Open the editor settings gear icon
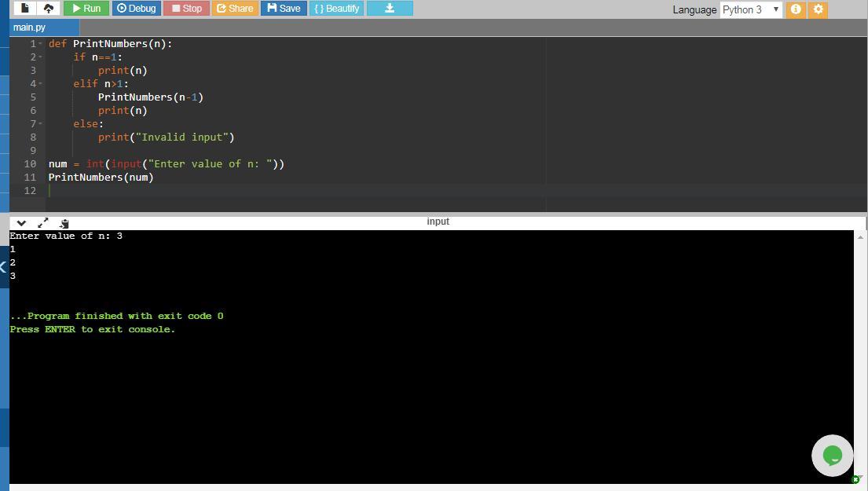This screenshot has height=491, width=868. (819, 9)
